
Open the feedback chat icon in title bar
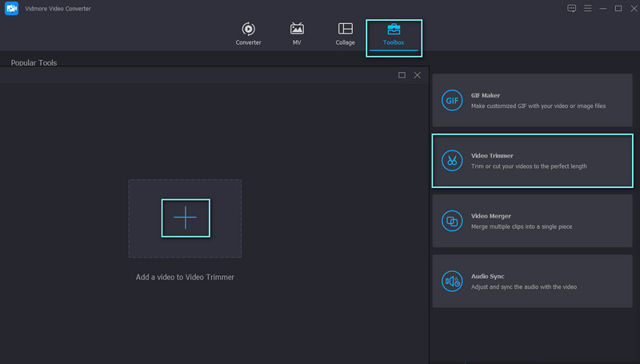tap(571, 8)
